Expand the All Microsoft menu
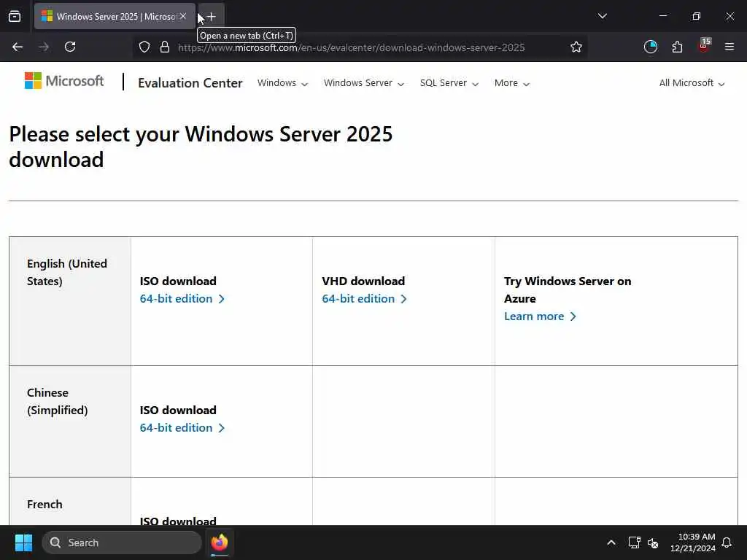747x560 pixels. (x=692, y=83)
